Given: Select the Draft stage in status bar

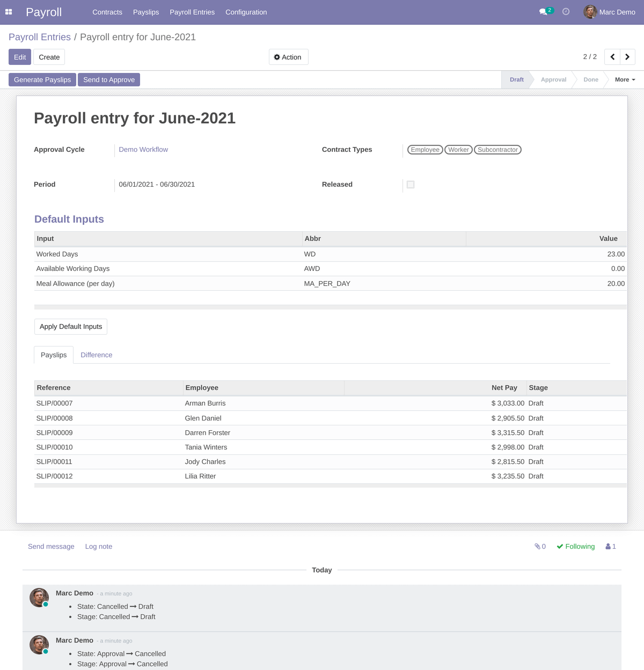Looking at the screenshot, I should 516,79.
